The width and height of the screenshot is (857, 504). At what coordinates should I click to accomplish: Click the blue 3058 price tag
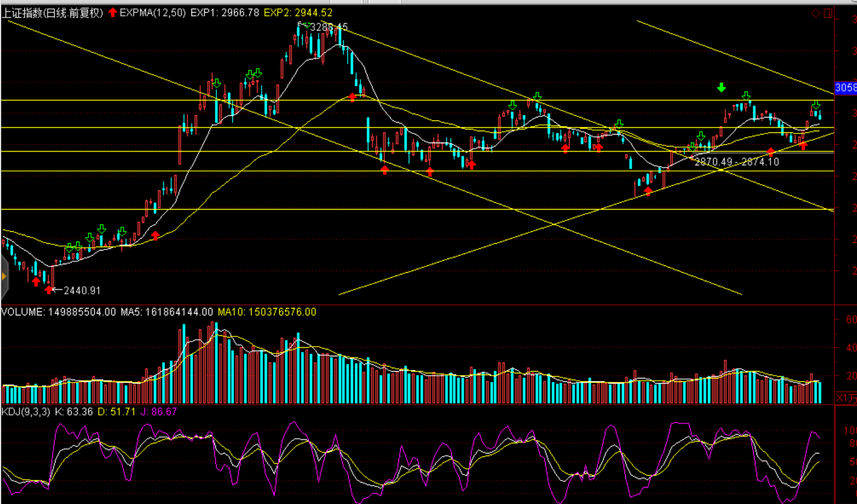click(845, 88)
